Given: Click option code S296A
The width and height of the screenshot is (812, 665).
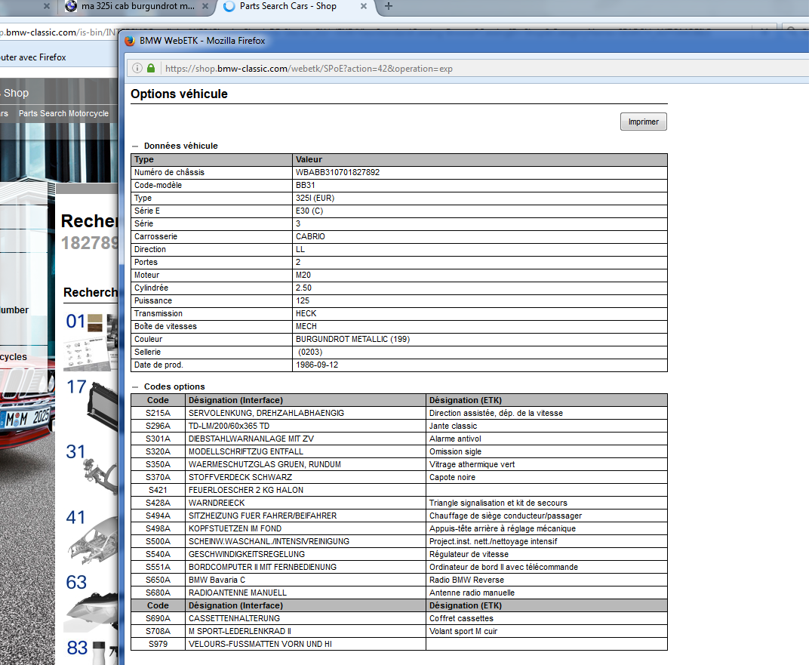Looking at the screenshot, I should click(x=158, y=426).
